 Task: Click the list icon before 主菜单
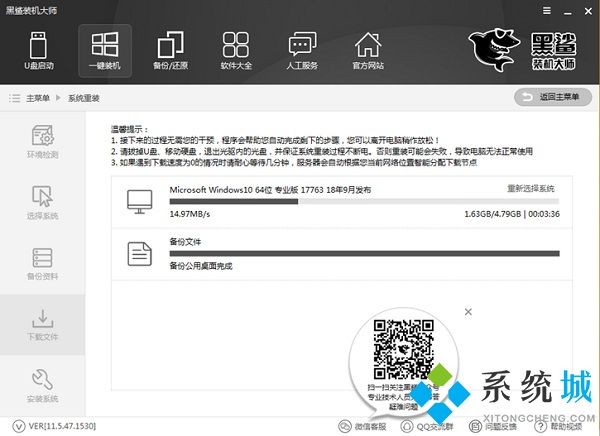[15, 98]
